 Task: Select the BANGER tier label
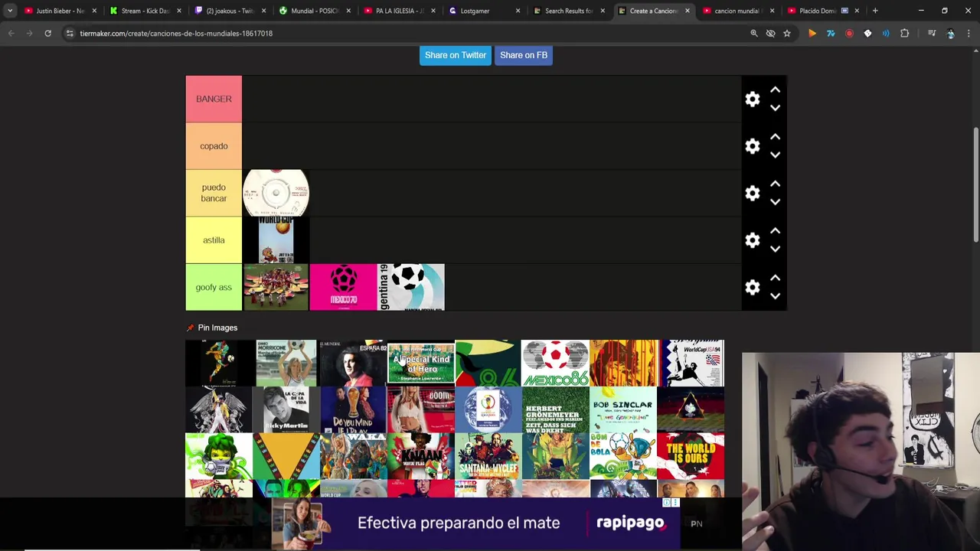(214, 99)
